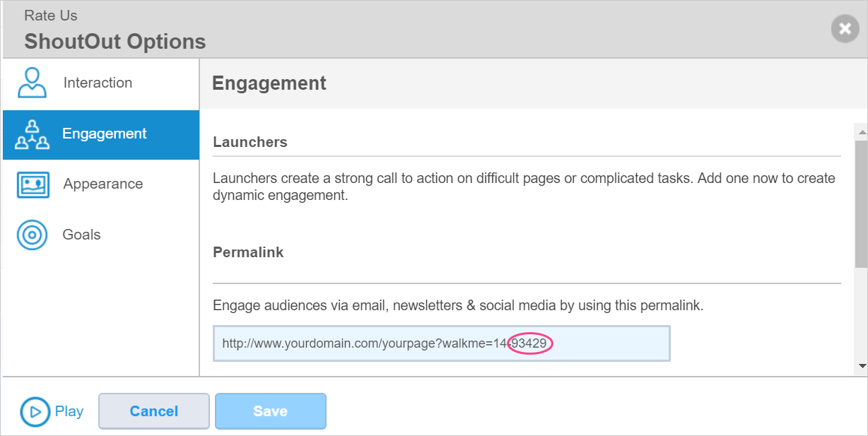Click the Permalink section heading
The image size is (868, 436).
pos(248,252)
